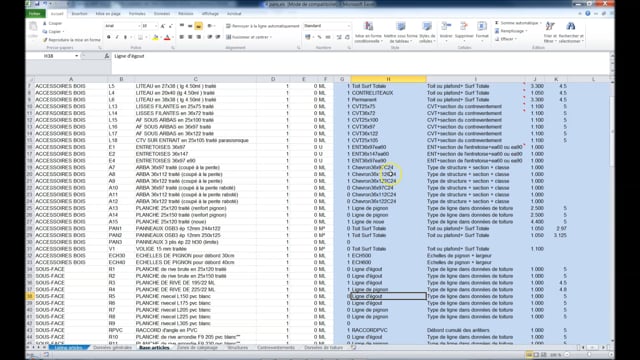This screenshot has width=640, height=360.
Task: Decrease font size with the shrink-font icon
Action: click(171, 26)
